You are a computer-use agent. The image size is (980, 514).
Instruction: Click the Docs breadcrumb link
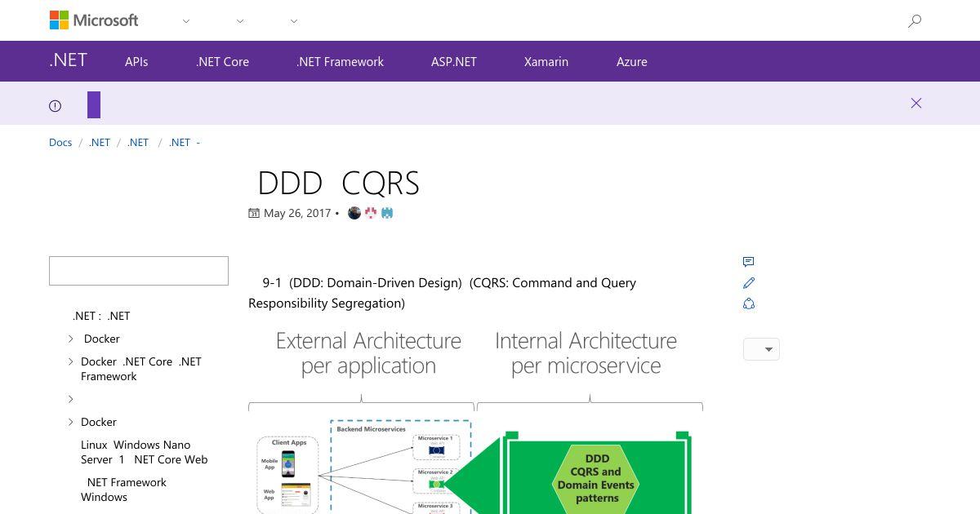60,142
